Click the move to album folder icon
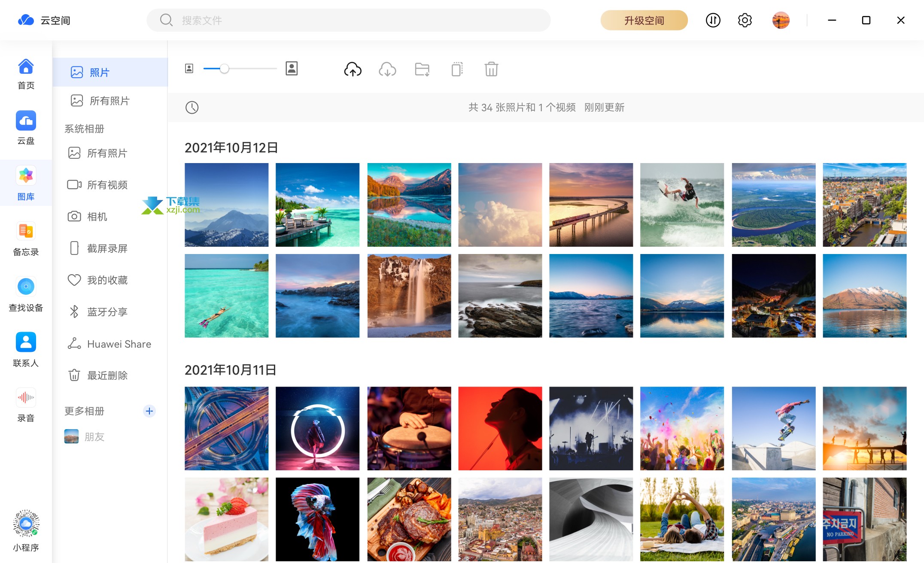 click(x=422, y=69)
